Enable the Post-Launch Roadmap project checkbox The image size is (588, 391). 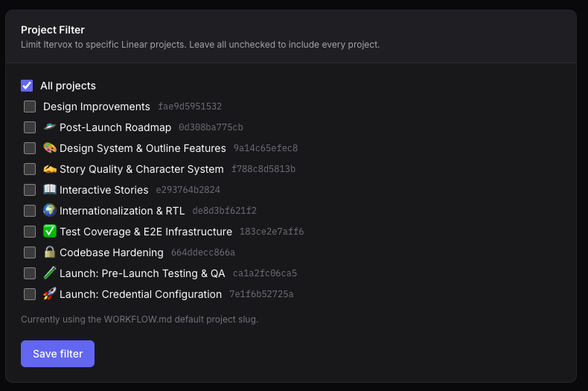click(x=30, y=127)
